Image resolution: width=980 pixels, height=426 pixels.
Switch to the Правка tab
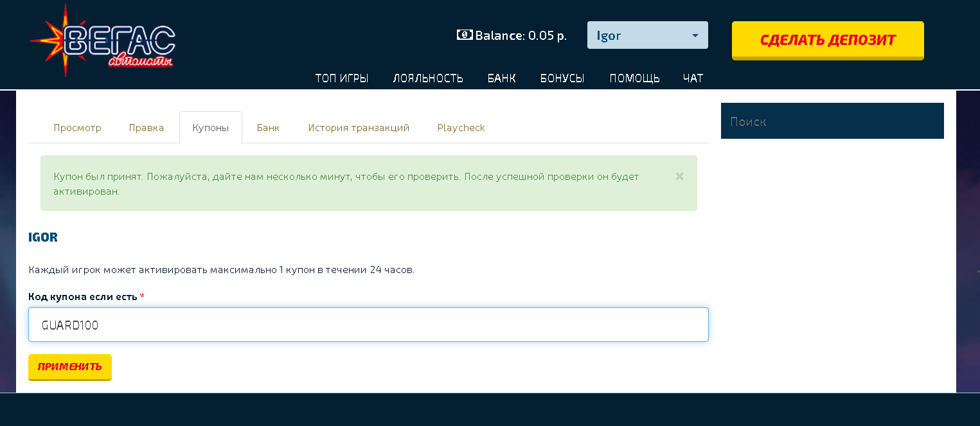tap(146, 128)
